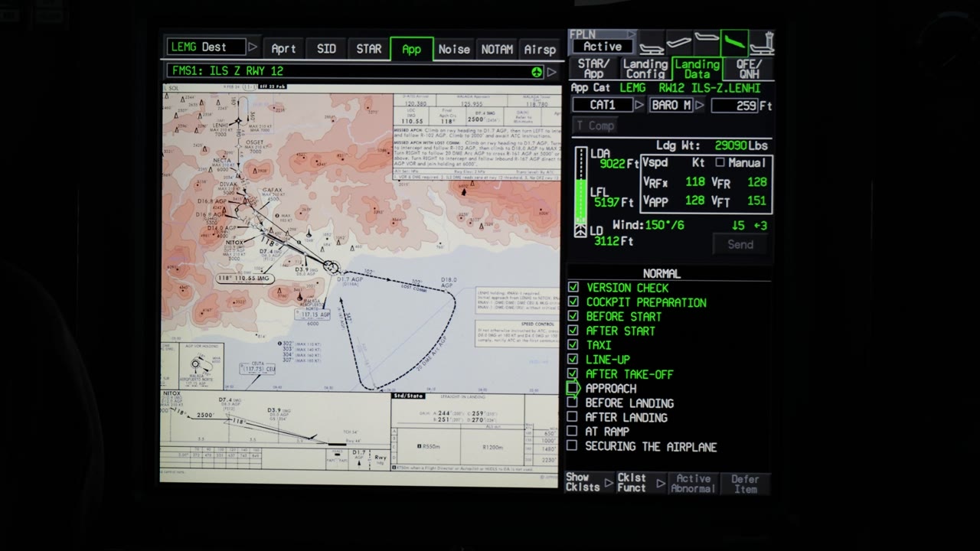Select the climb phase aircraft icon
The image size is (980, 551).
point(679,43)
